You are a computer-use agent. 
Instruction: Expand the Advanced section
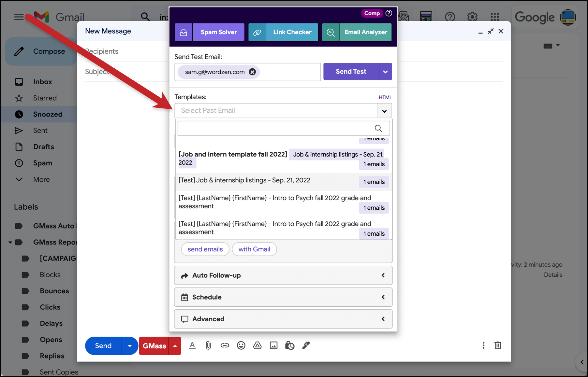click(x=283, y=319)
